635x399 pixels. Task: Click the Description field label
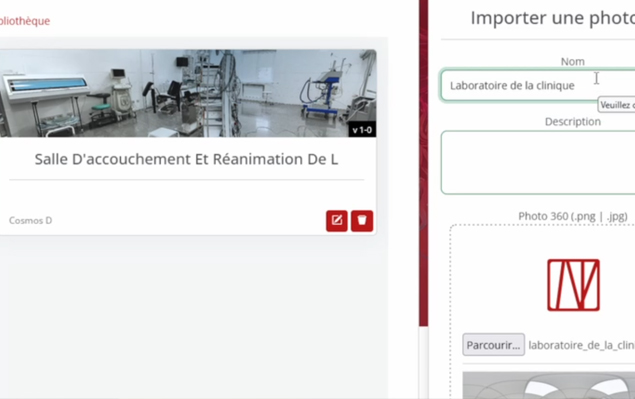(x=573, y=122)
